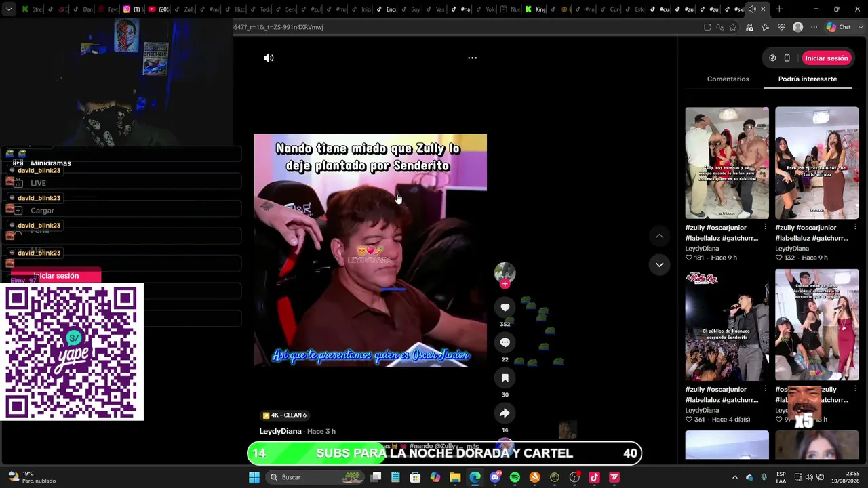This screenshot has width=868, height=488.
Task: Open Microsoft Edge from the taskbar
Action: coord(475,477)
